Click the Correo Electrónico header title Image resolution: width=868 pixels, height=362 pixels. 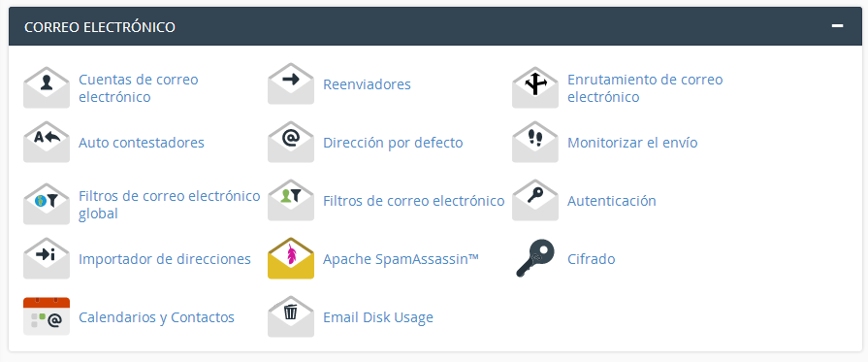coord(100,26)
